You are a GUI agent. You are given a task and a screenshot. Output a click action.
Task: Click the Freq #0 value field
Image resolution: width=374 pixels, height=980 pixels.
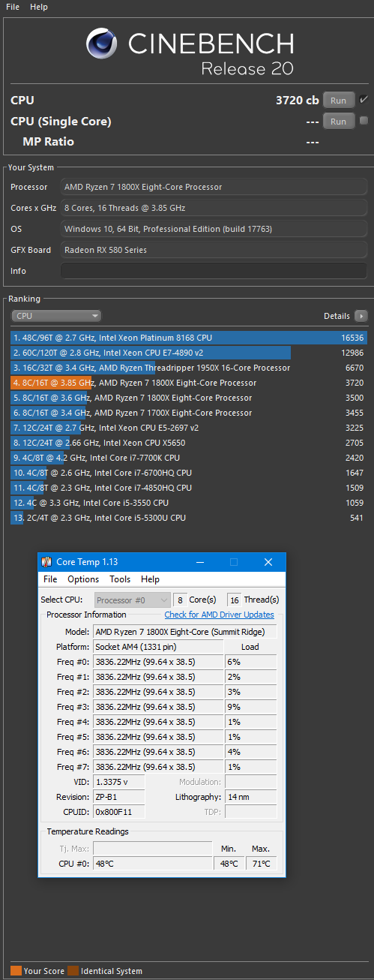pos(158,662)
